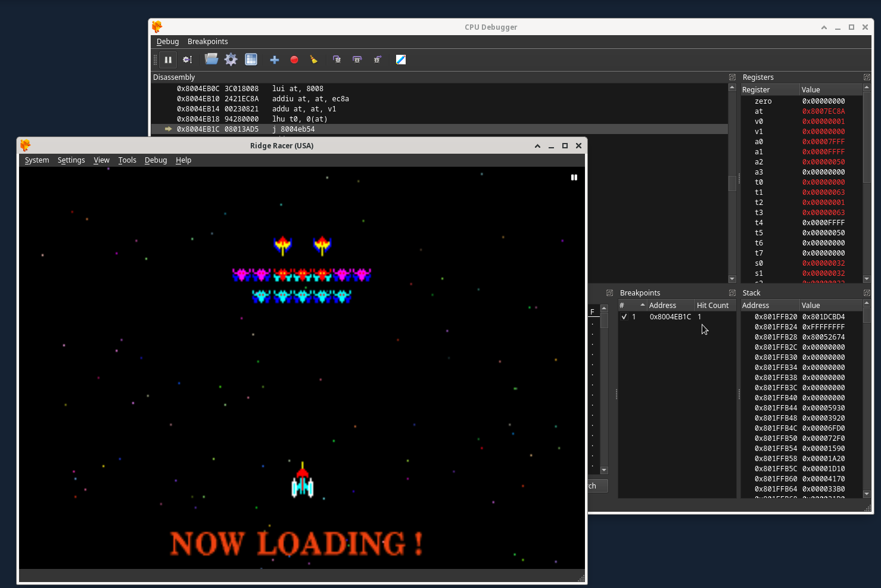Click the Ridge Racer window resize grip
Viewport: 881px width, 588px height.
(x=581, y=578)
